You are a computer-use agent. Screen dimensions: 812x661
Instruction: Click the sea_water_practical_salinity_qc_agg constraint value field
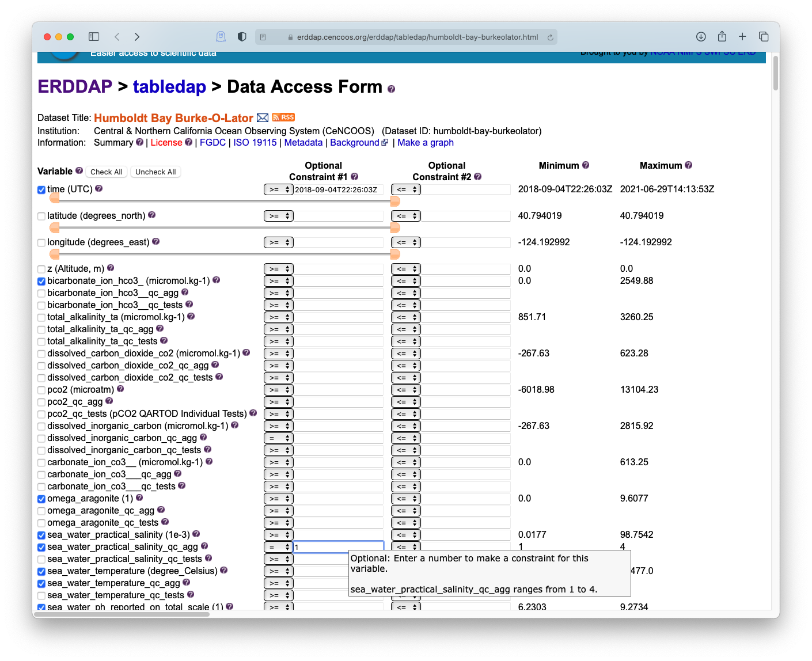coord(339,547)
